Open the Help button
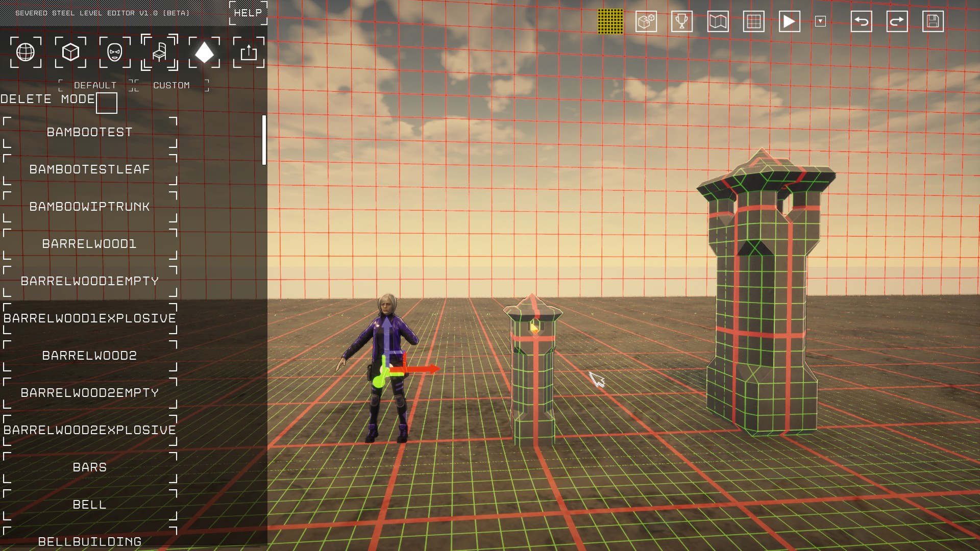The height and width of the screenshot is (551, 980). coord(248,13)
